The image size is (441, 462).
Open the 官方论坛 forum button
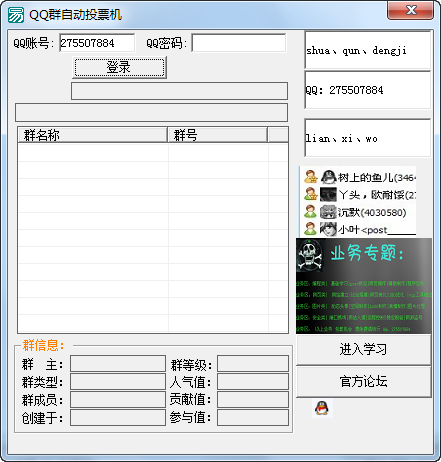click(363, 381)
